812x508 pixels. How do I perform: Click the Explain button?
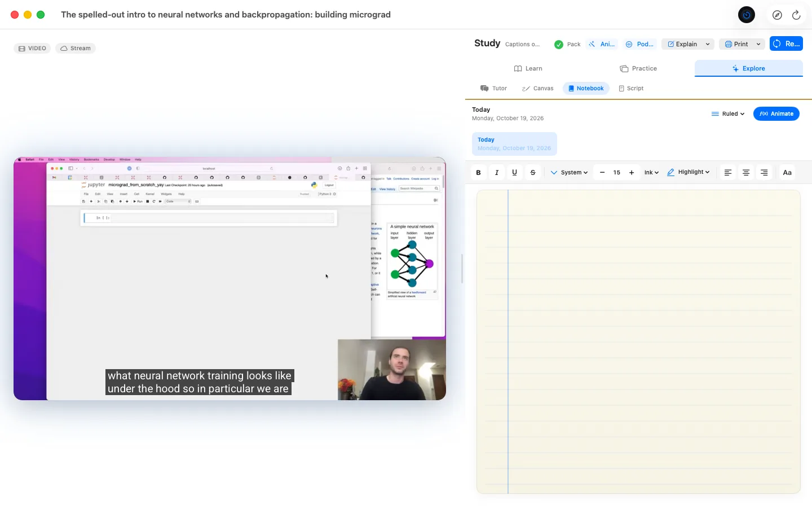pyautogui.click(x=682, y=44)
